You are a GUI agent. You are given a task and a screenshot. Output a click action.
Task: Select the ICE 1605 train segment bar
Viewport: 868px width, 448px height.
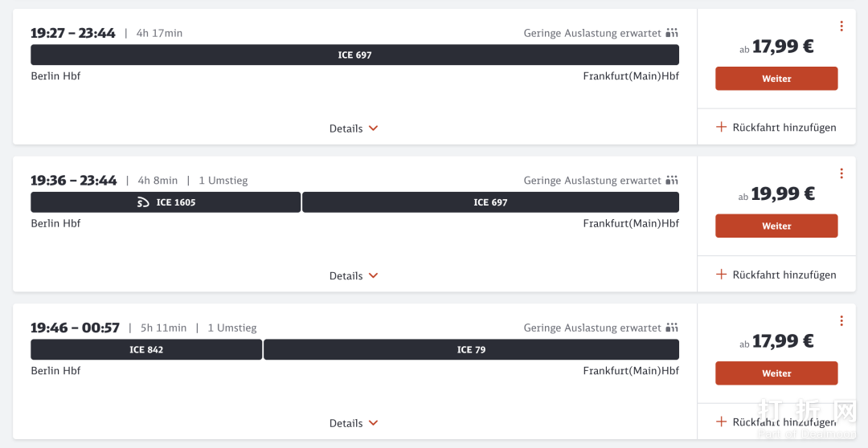(x=166, y=202)
